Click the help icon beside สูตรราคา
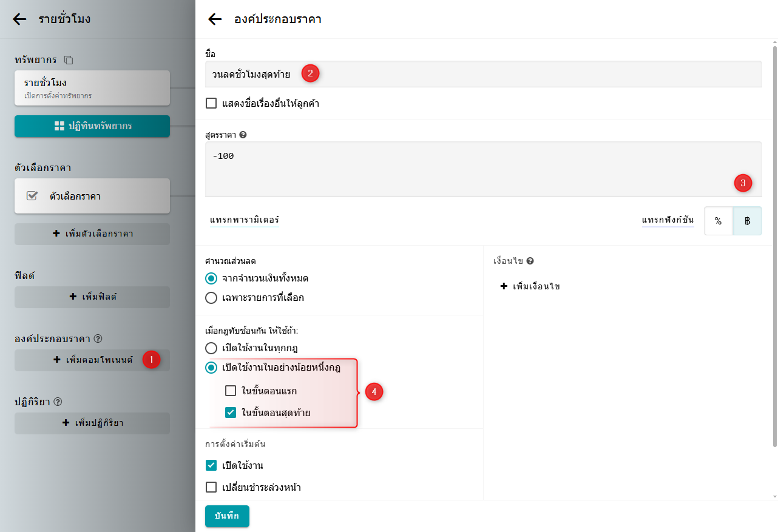 (243, 135)
